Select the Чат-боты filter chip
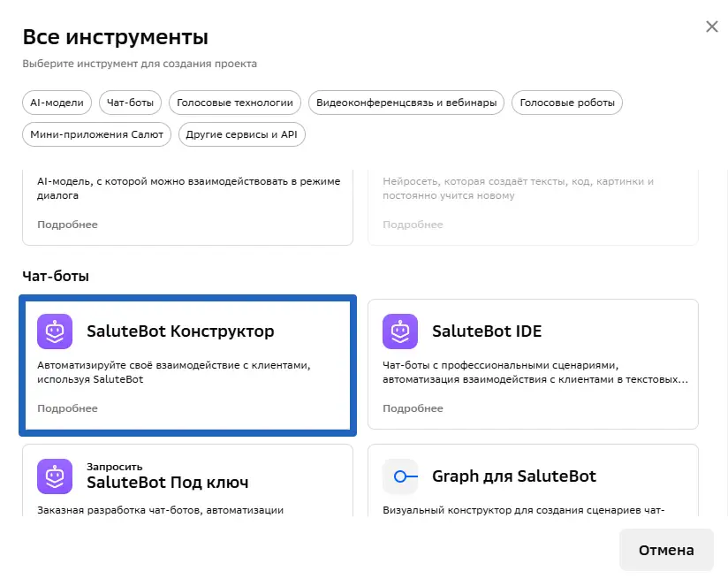The height and width of the screenshot is (579, 728). [x=130, y=103]
